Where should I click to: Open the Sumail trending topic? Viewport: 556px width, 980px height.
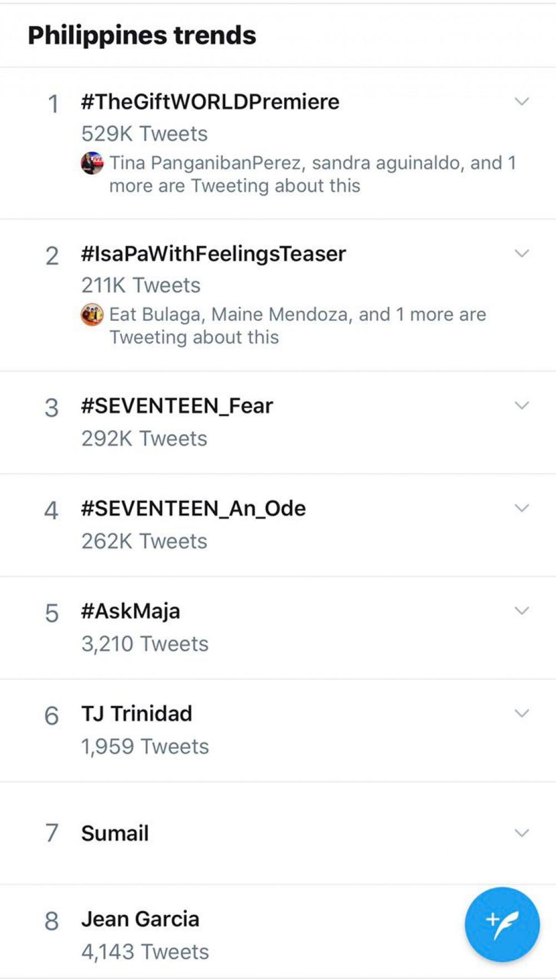pyautogui.click(x=115, y=833)
